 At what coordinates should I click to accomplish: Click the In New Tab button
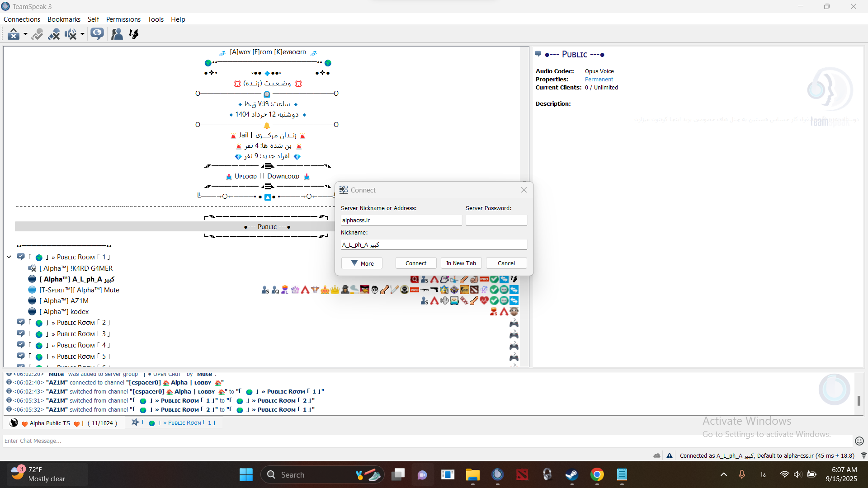point(461,263)
